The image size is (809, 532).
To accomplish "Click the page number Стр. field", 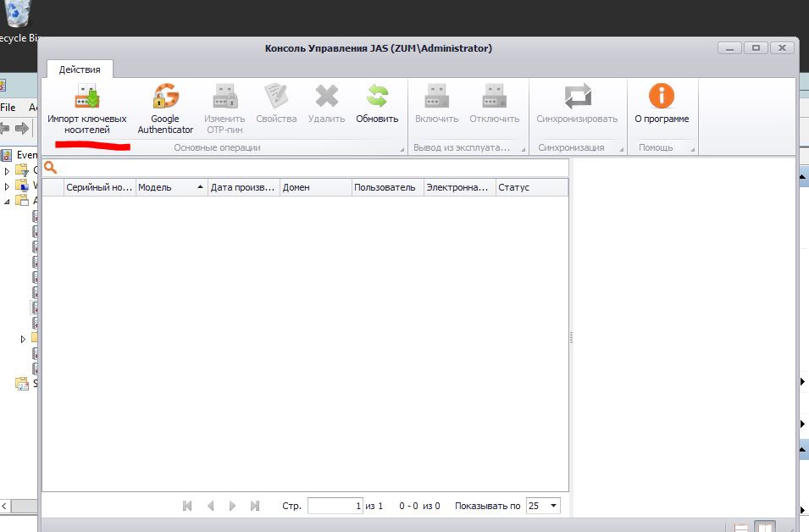I will click(x=335, y=506).
